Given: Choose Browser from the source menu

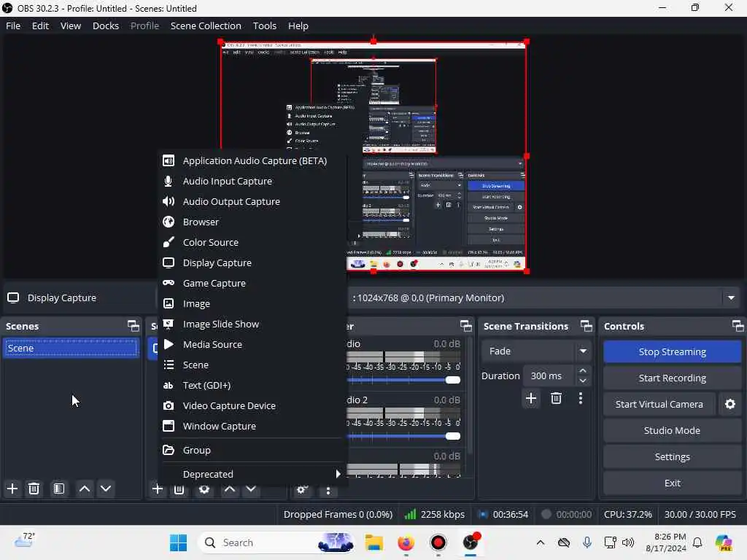Looking at the screenshot, I should coord(252,222).
